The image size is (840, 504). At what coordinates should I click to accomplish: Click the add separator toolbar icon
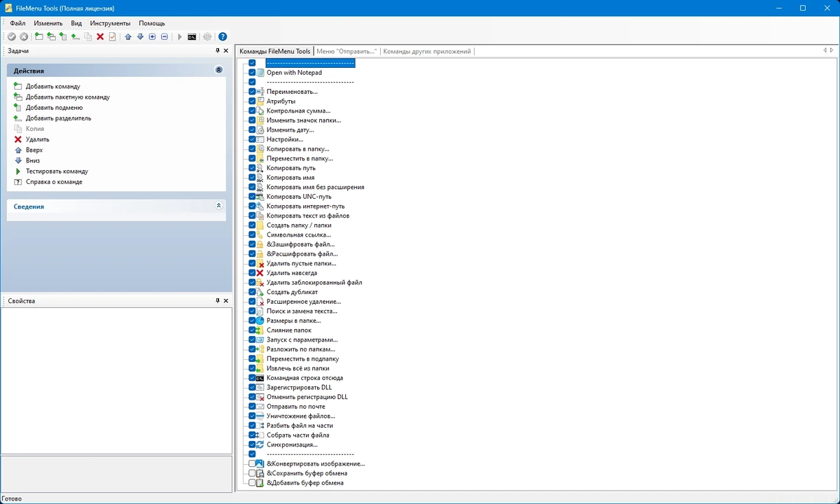coord(75,36)
